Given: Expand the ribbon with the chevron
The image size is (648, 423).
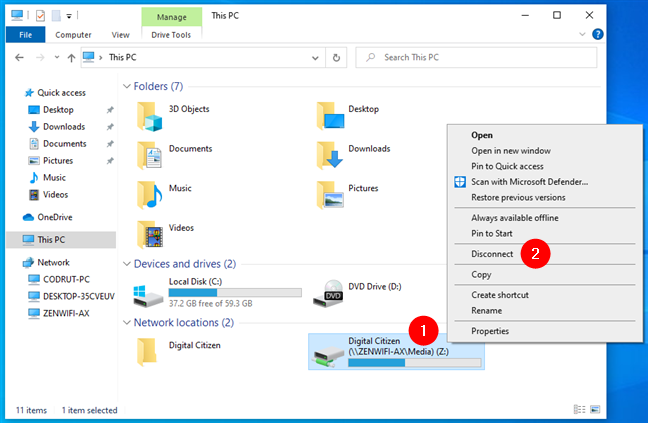Looking at the screenshot, I should point(582,34).
